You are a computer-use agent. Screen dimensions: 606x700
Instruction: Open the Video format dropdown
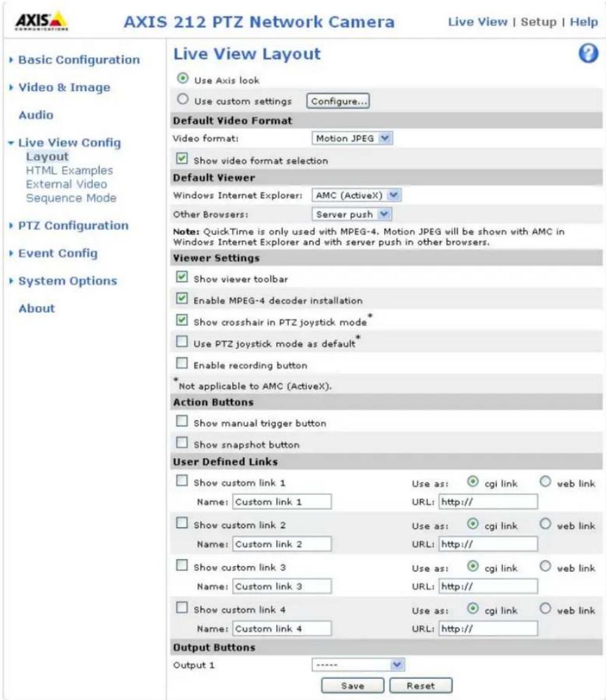click(x=353, y=138)
